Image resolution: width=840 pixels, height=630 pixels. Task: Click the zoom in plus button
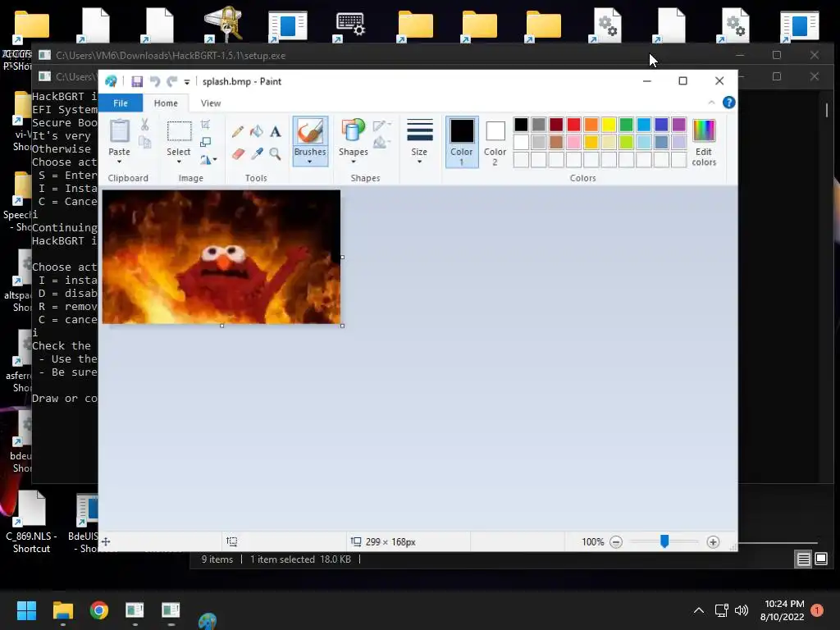[x=713, y=542]
